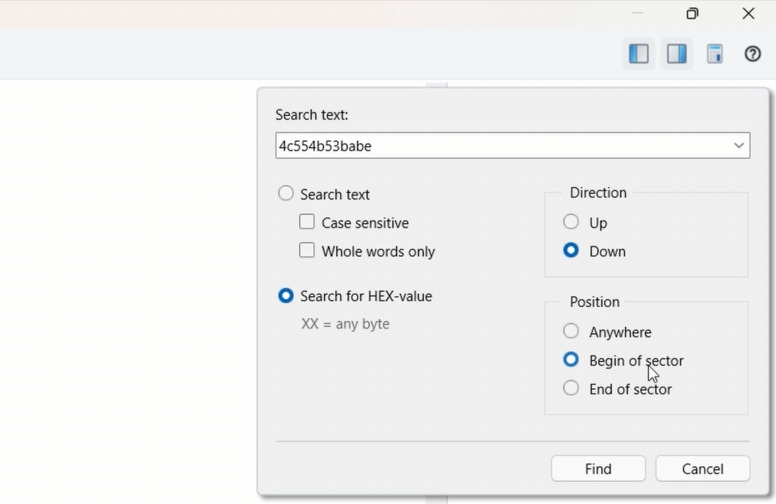Click the Search text: label
The image size is (776, 504).
pyautogui.click(x=312, y=115)
